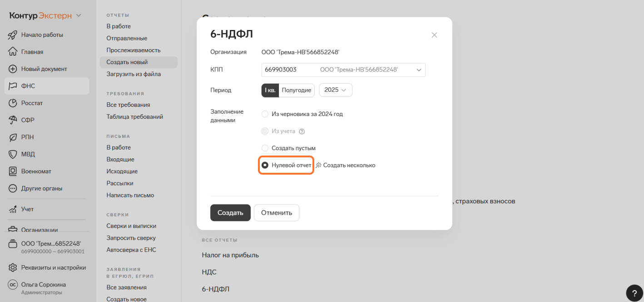
Task: Open Сверки и выписки
Action: (131, 226)
